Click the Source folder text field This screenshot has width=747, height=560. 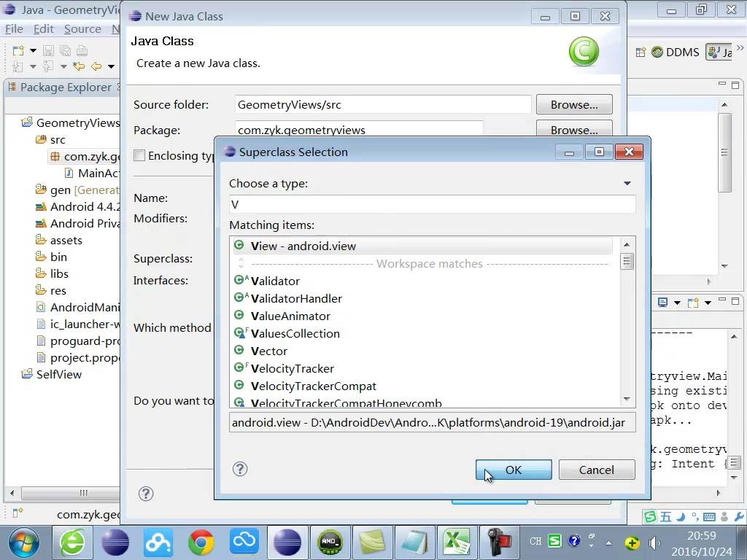pyautogui.click(x=383, y=104)
